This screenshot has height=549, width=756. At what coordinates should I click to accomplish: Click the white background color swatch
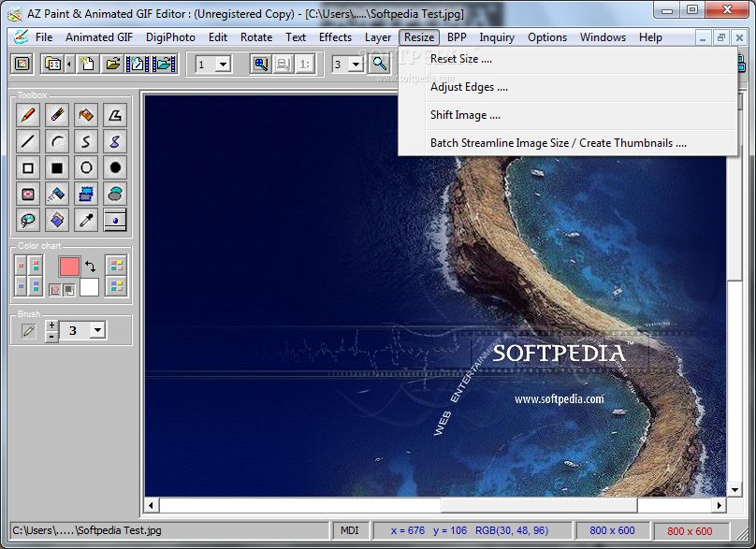(89, 287)
